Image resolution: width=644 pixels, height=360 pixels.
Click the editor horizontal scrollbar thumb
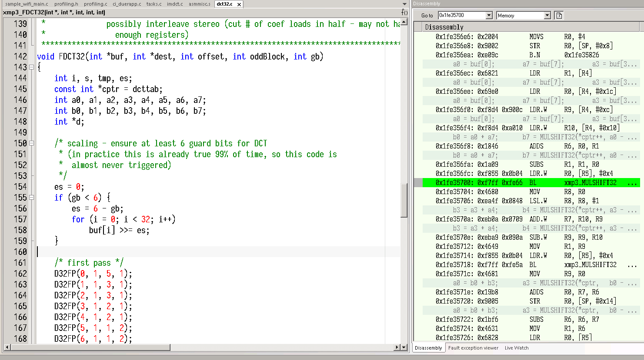[x=90, y=347]
